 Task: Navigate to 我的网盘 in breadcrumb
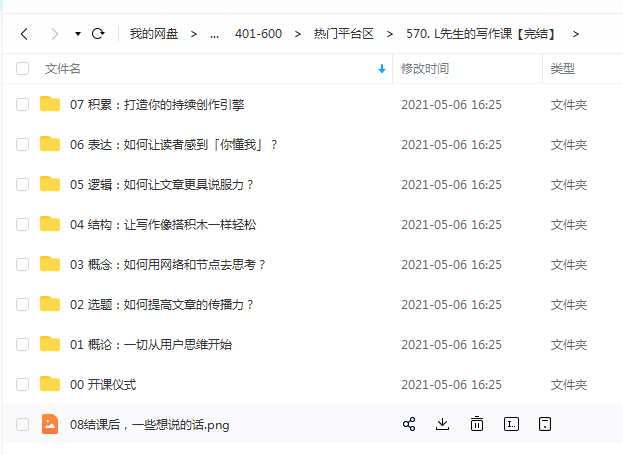154,34
